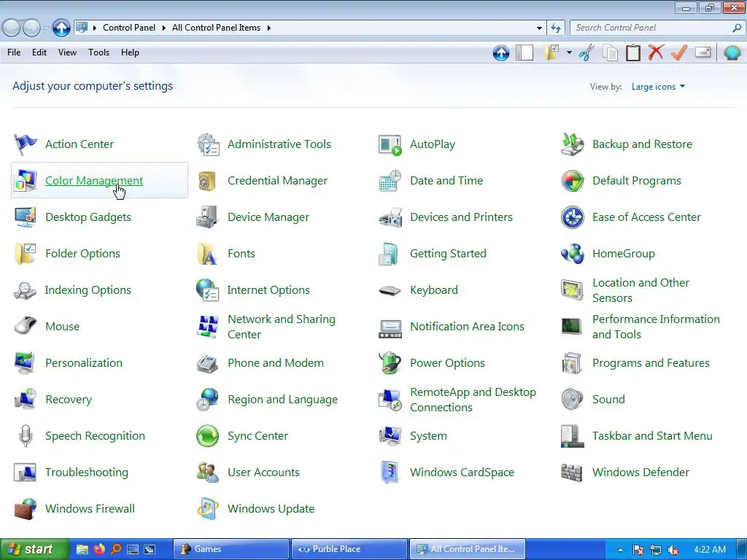Open Taskbar and Start Menu link
The height and width of the screenshot is (560, 747).
click(652, 436)
